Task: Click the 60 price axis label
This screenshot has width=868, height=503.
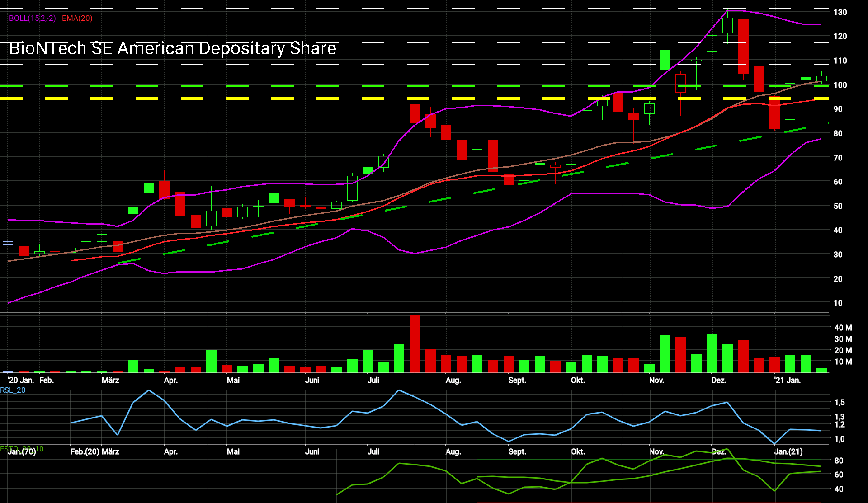Action: point(838,182)
